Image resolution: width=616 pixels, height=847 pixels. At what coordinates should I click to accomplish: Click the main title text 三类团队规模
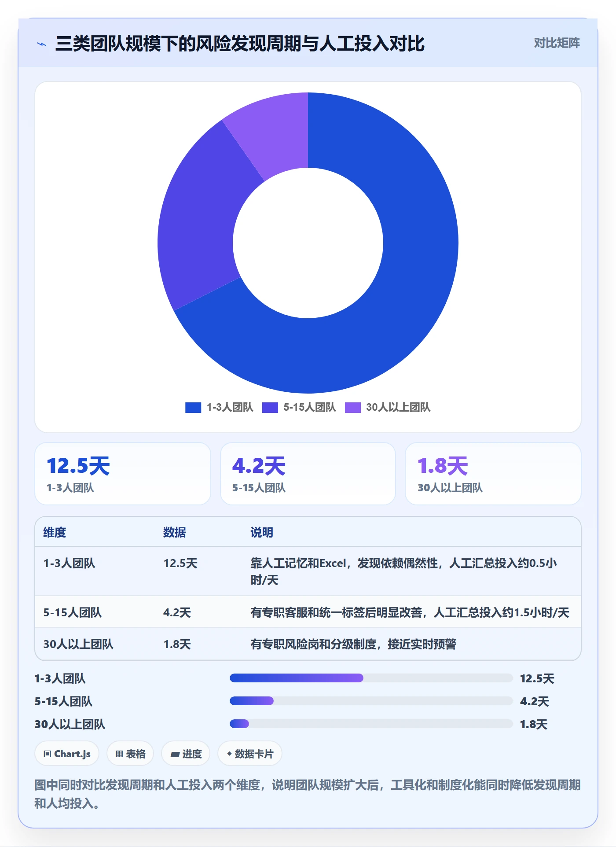pyautogui.click(x=240, y=44)
